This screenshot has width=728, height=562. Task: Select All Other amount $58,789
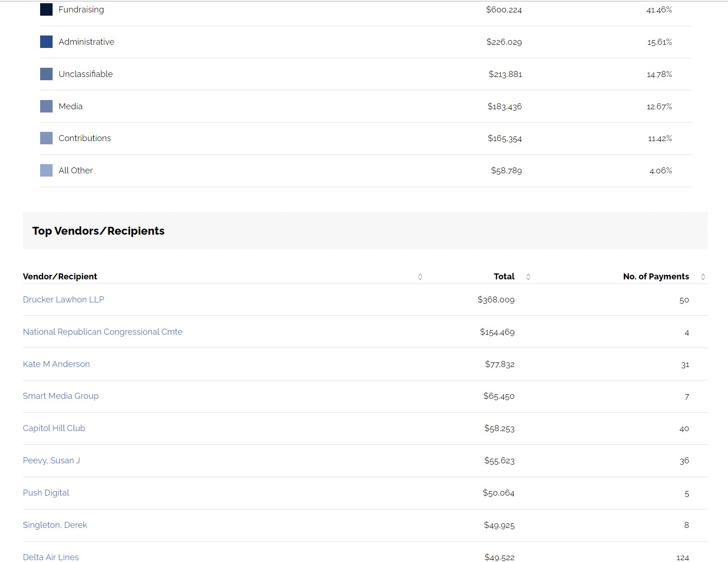tap(507, 171)
